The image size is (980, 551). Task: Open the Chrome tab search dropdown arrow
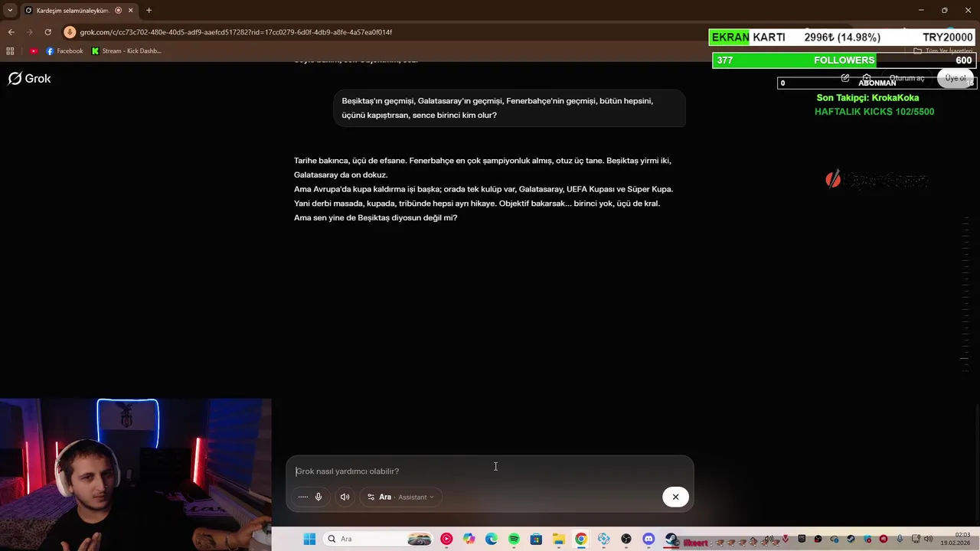point(10,11)
